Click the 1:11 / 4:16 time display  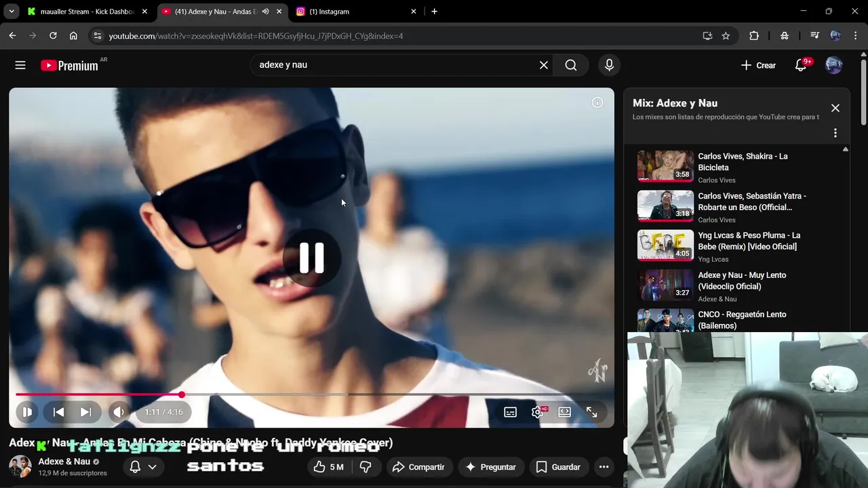coord(163,412)
